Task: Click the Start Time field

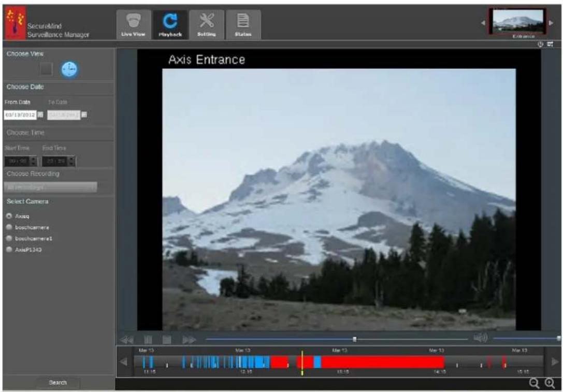Action: tap(18, 161)
